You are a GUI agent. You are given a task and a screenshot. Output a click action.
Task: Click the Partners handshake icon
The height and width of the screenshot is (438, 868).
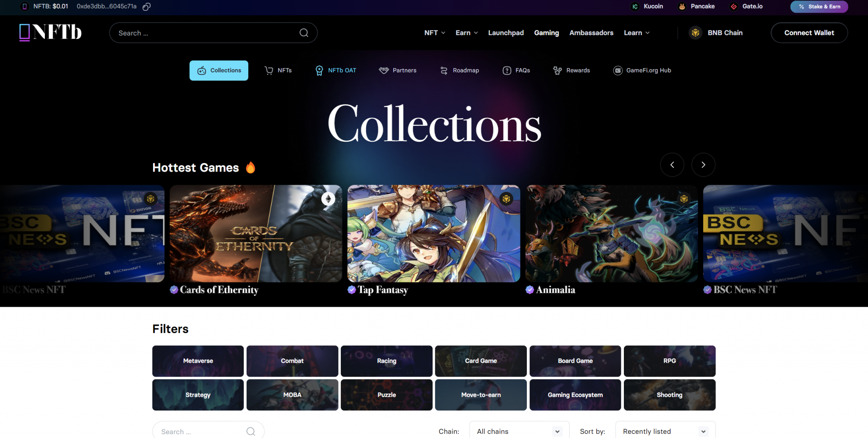[x=384, y=70]
